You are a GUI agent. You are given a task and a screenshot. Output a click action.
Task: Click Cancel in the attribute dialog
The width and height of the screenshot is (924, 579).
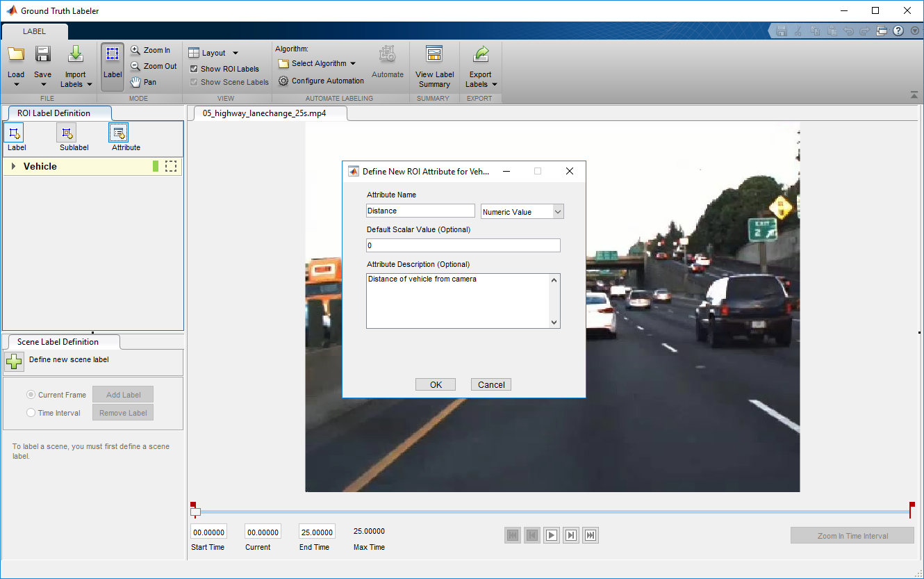[490, 384]
